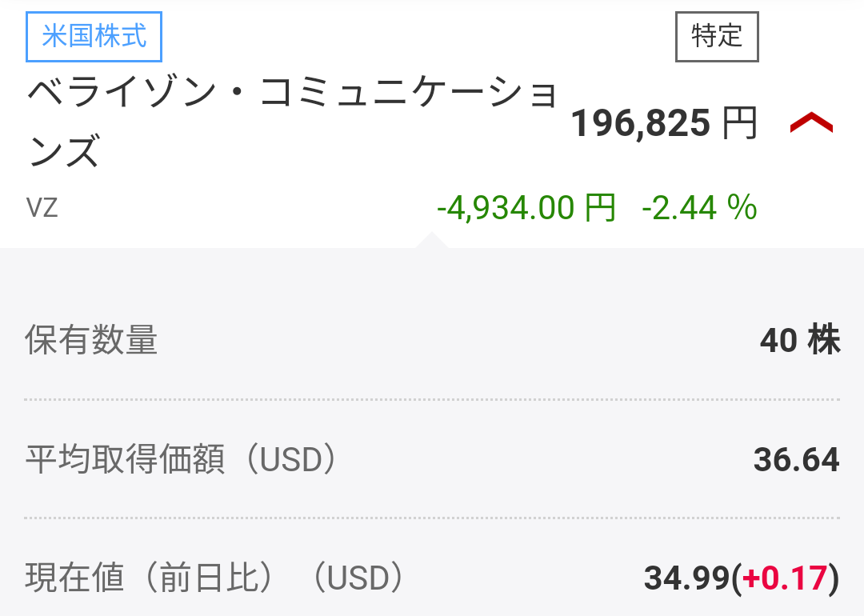The height and width of the screenshot is (616, 864).
Task: Click the dotted divider below 保有数量
Action: [432, 399]
